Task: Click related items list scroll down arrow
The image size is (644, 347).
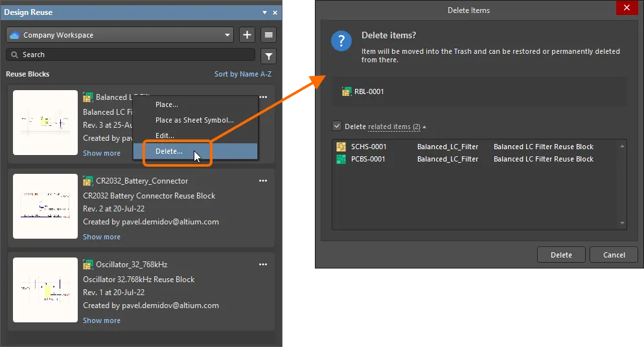Action: click(x=622, y=223)
